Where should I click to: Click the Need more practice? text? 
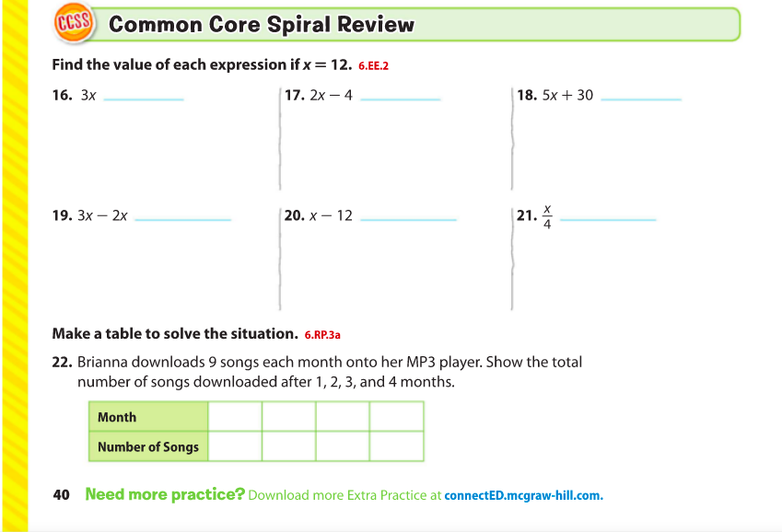tap(165, 494)
